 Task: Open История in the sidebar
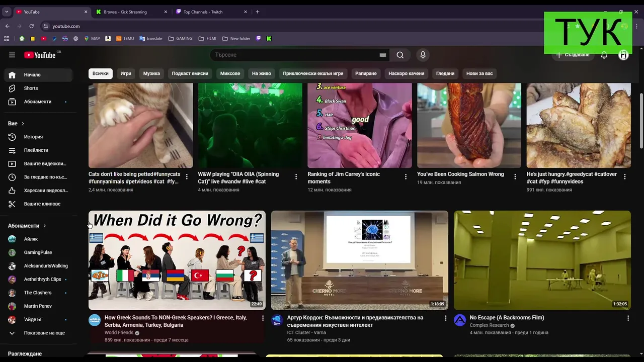38,137
